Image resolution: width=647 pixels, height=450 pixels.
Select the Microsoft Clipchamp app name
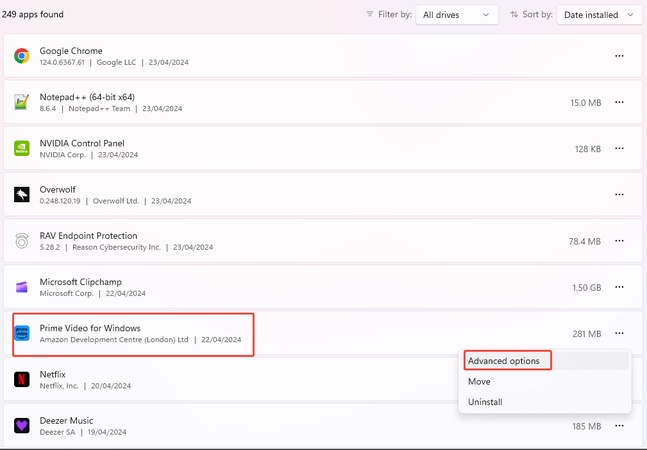[80, 282]
